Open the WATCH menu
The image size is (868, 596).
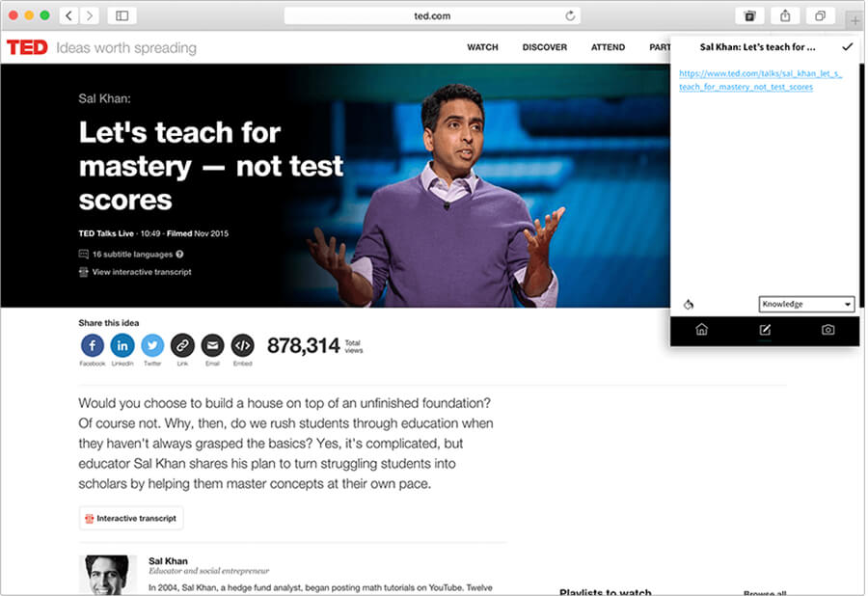pyautogui.click(x=482, y=47)
